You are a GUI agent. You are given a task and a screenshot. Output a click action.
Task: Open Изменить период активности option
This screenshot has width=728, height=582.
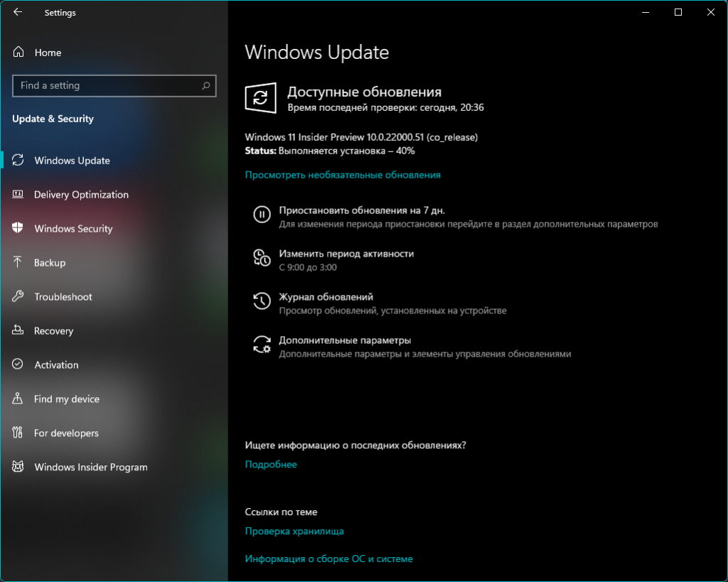[346, 254]
